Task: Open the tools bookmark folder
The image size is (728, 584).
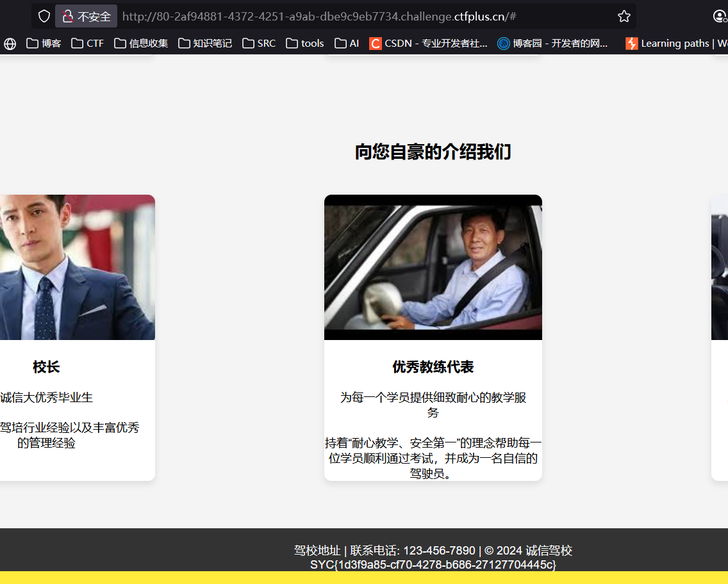Action: (x=304, y=44)
